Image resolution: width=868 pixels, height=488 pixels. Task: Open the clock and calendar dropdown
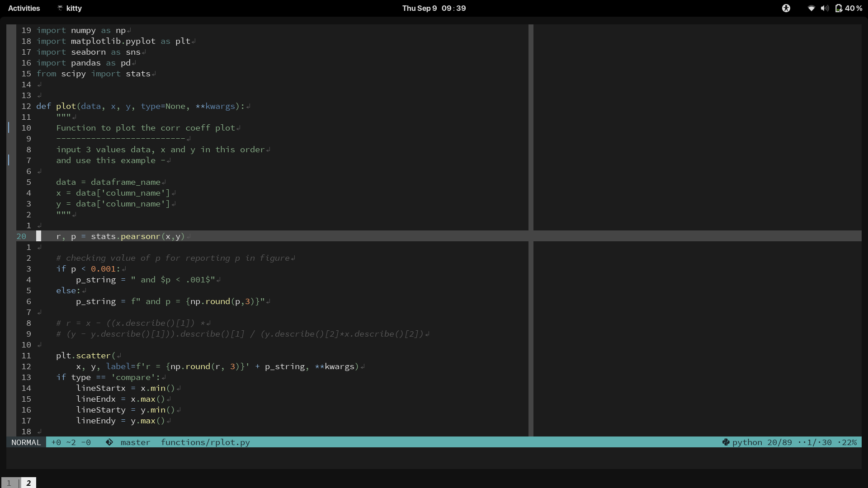pos(434,8)
